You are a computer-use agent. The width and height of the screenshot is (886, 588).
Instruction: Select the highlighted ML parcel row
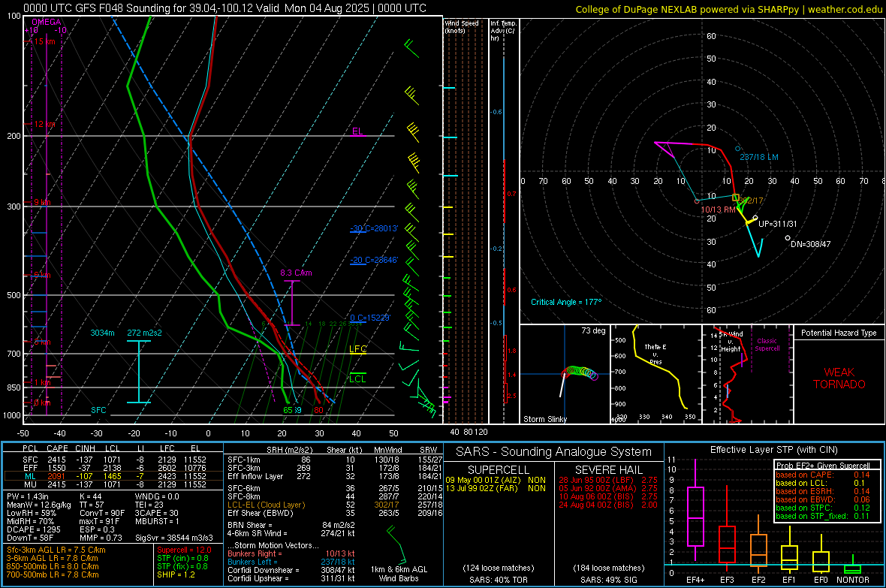(113, 476)
